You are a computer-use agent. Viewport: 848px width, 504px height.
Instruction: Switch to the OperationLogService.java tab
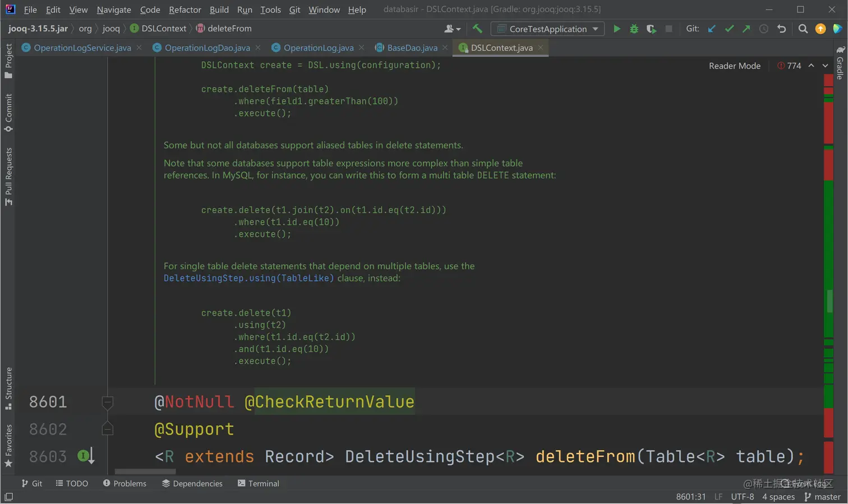pyautogui.click(x=82, y=48)
